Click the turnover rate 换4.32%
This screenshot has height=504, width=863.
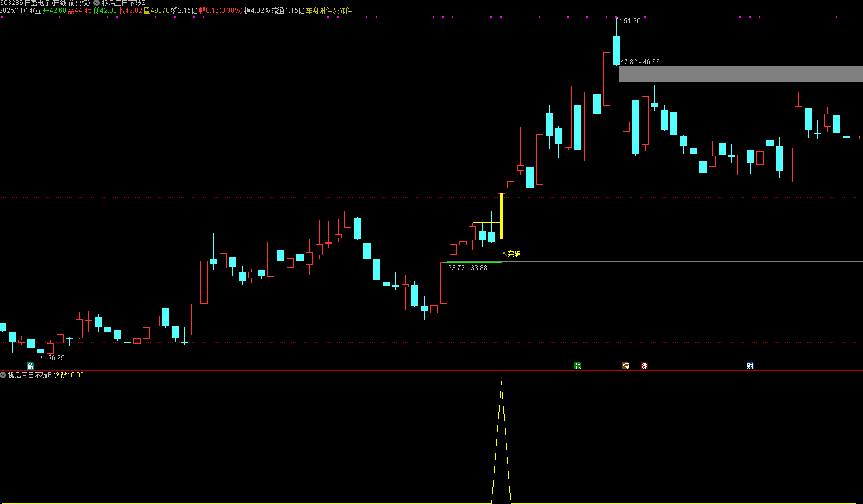click(257, 10)
